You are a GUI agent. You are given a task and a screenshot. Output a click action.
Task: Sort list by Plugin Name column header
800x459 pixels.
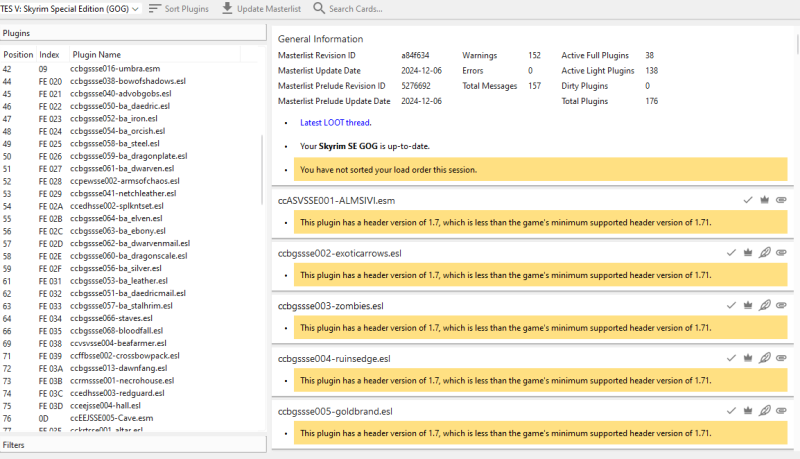[x=97, y=55]
